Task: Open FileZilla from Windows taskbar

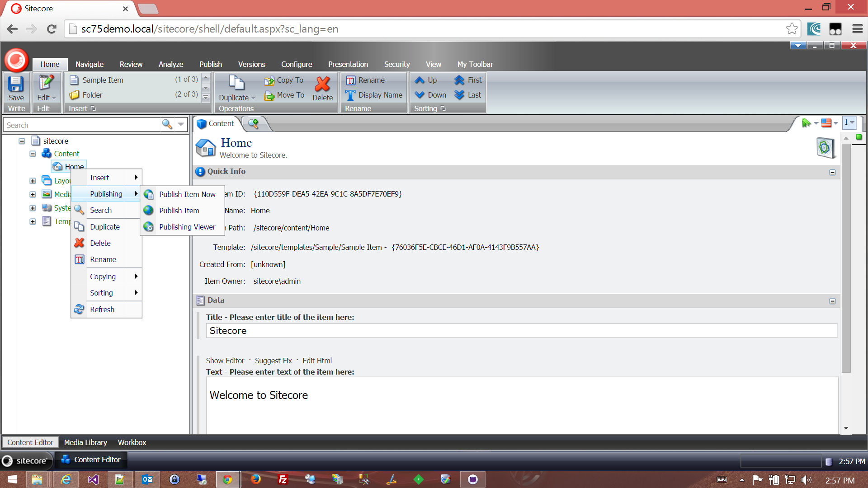Action: pyautogui.click(x=283, y=479)
